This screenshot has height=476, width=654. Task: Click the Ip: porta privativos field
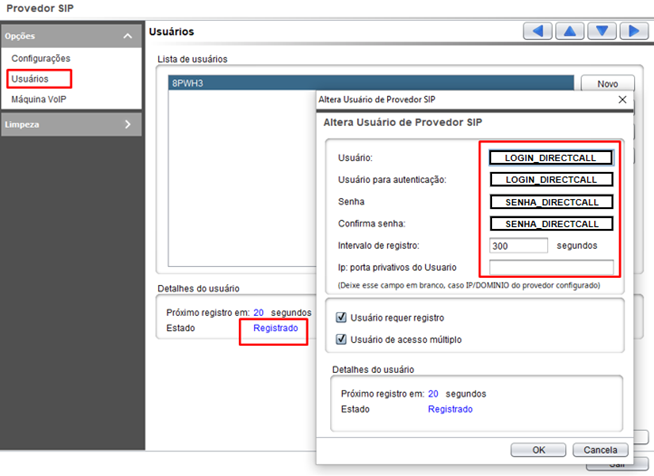coord(551,267)
